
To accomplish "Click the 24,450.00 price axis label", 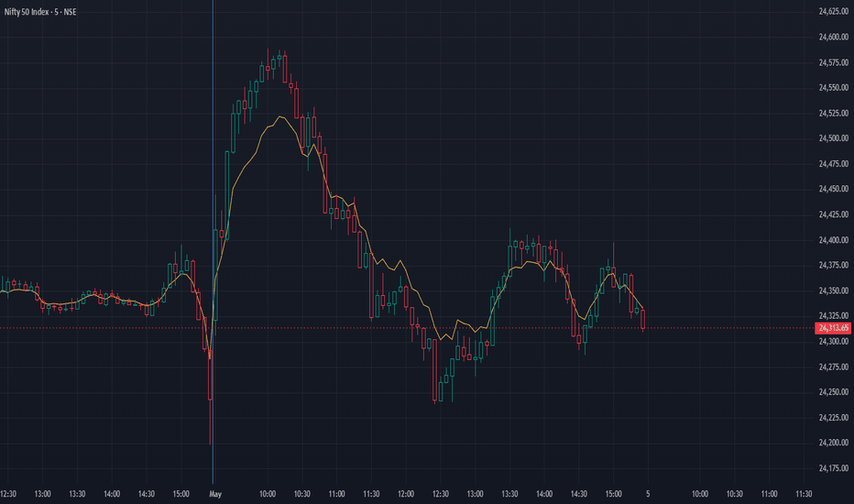I will tap(833, 189).
